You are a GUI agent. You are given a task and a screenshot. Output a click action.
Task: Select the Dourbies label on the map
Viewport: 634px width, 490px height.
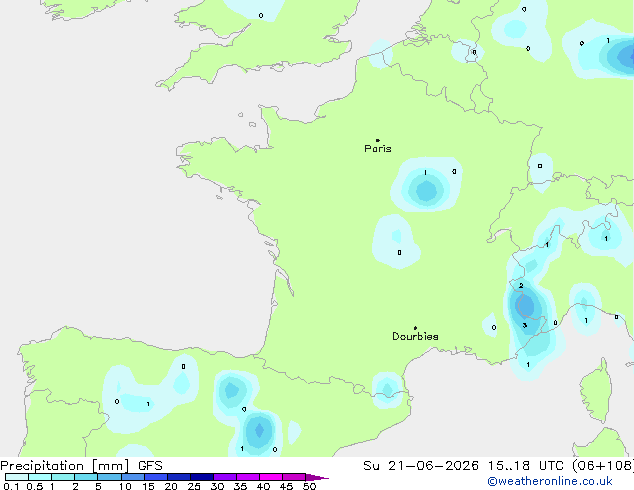(415, 336)
